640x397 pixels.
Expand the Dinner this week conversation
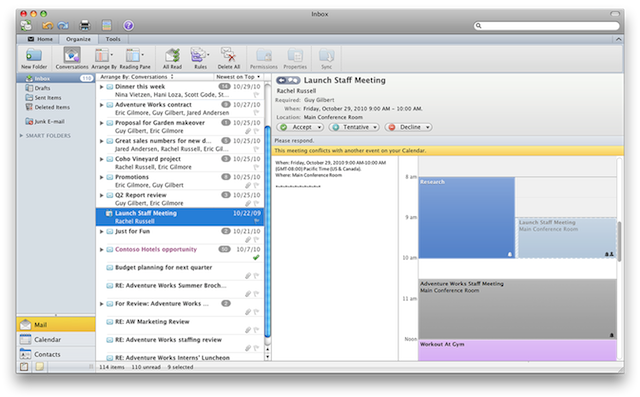coord(102,86)
